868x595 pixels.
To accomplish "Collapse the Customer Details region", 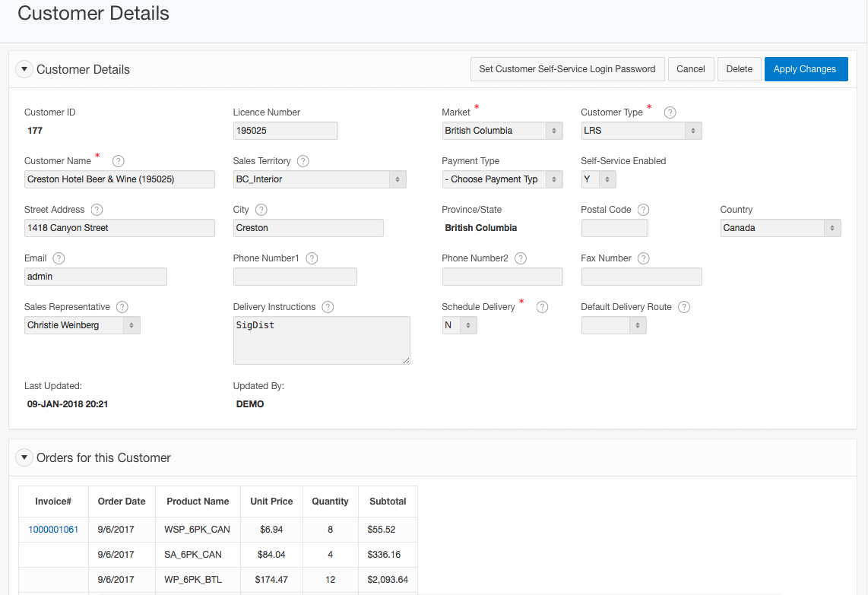I will 24,69.
